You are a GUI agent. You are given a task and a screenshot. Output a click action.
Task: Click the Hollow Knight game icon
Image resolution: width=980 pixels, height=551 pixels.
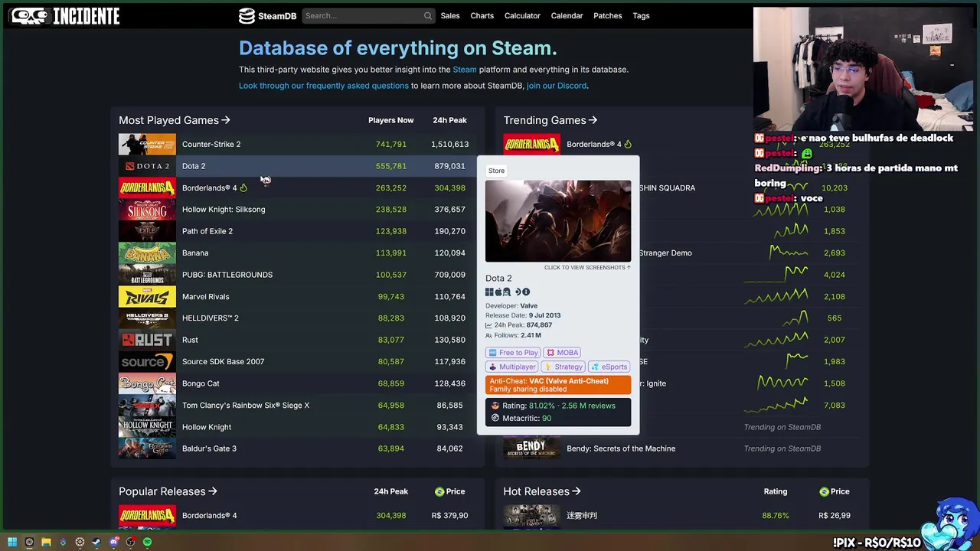[x=147, y=427]
